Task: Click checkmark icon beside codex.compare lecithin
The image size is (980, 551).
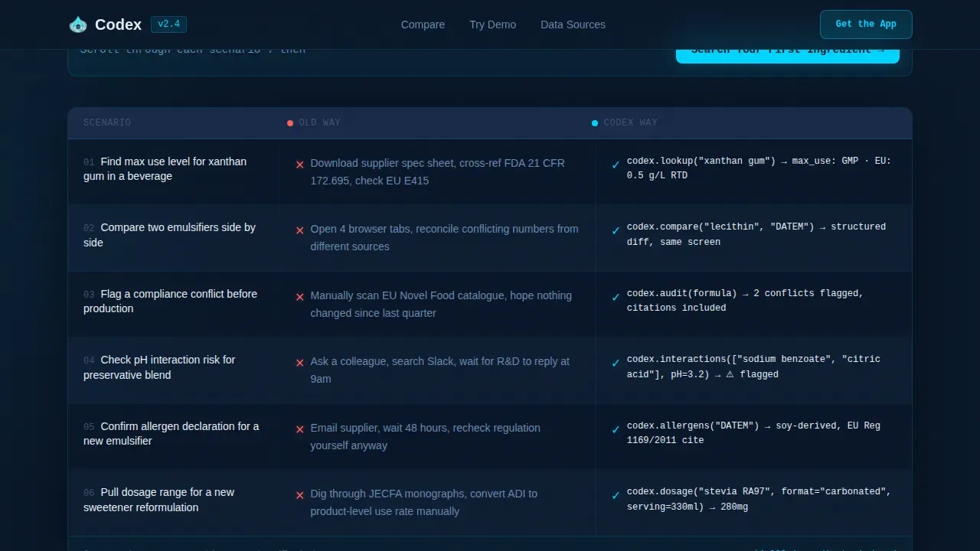Action: [616, 230]
